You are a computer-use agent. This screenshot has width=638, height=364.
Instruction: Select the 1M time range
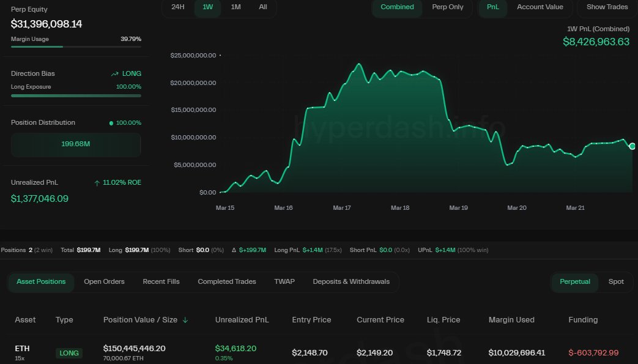(235, 7)
